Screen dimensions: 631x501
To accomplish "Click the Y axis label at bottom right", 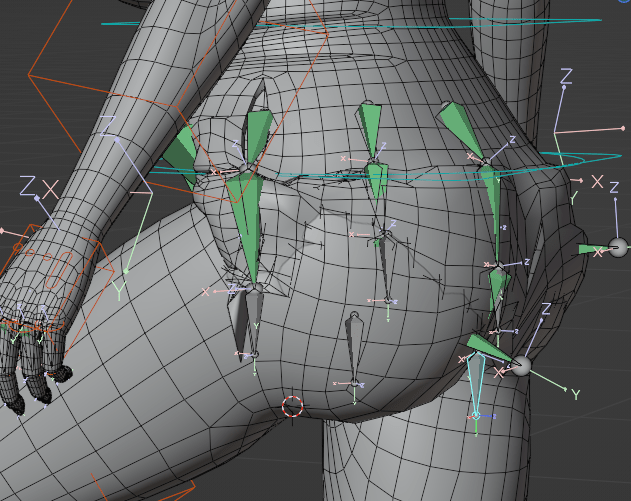I will [577, 395].
